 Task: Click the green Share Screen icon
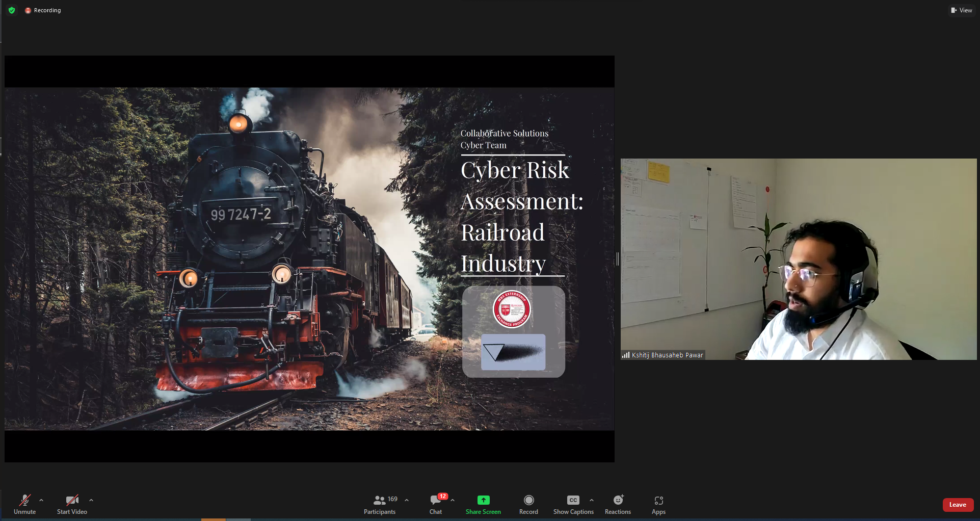coord(483,500)
